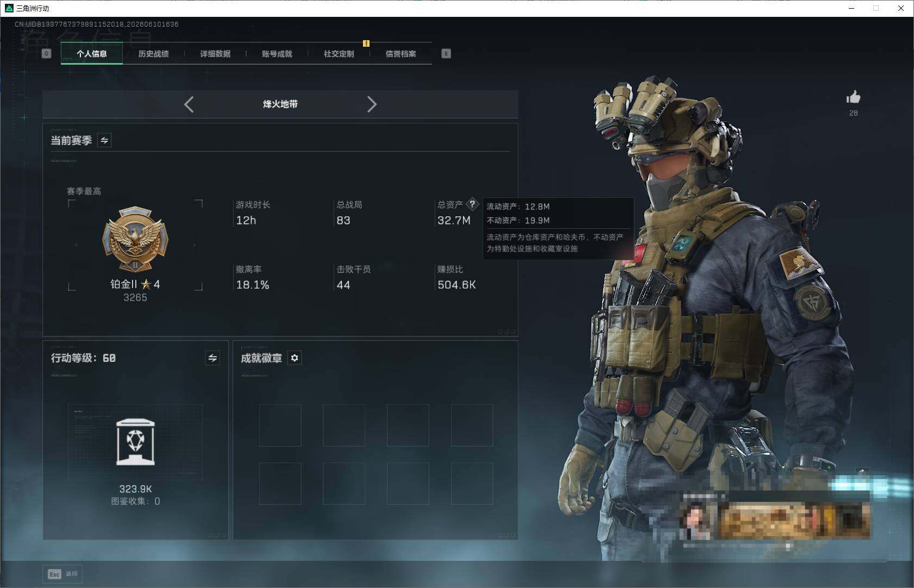The height and width of the screenshot is (588, 914).
Task: Click the collection value 323.9K
Action: pos(135,489)
